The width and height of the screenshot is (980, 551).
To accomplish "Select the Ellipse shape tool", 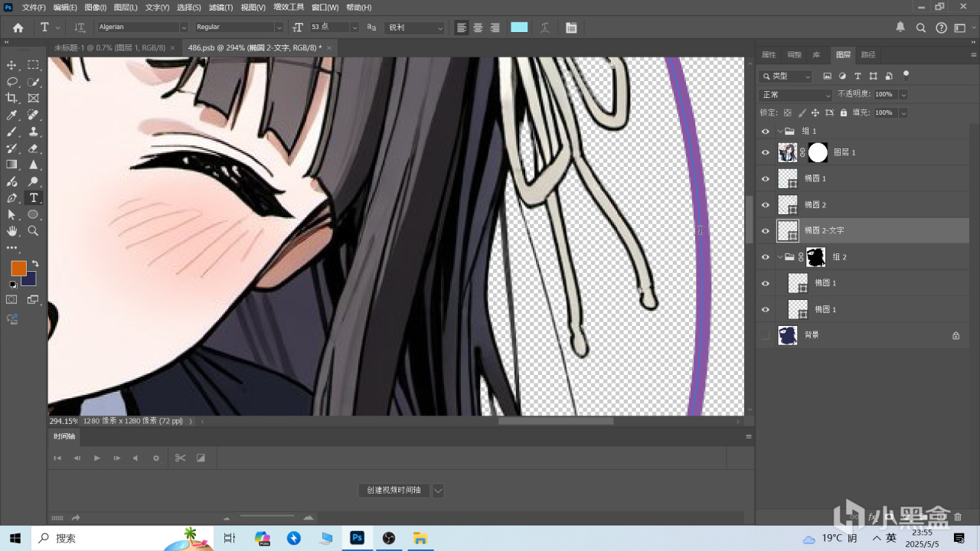I will click(x=34, y=215).
